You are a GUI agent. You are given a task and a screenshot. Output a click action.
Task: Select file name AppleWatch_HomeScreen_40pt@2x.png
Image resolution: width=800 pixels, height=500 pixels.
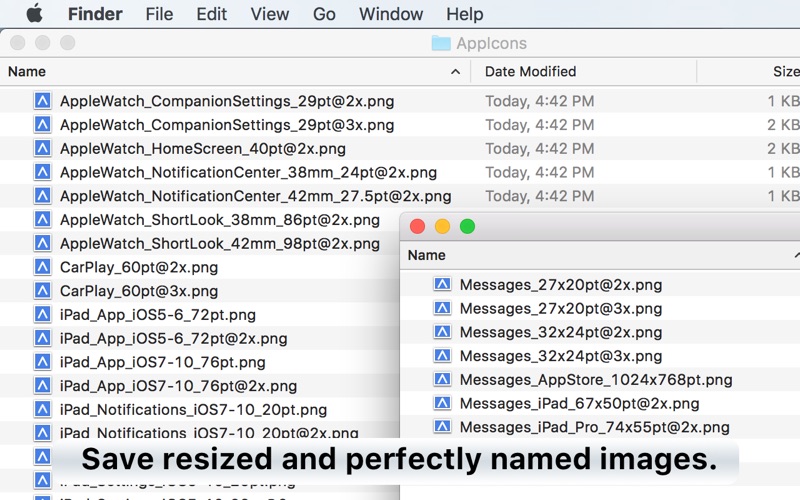pyautogui.click(x=203, y=149)
